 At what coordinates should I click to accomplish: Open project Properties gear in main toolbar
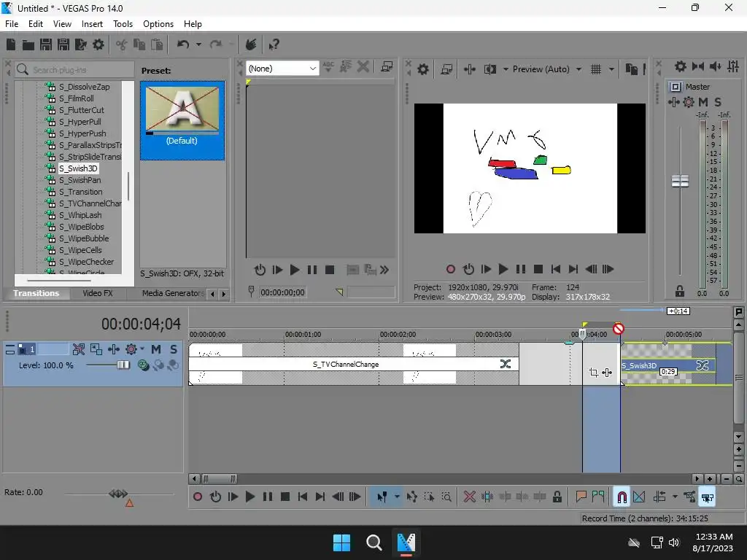pyautogui.click(x=98, y=44)
